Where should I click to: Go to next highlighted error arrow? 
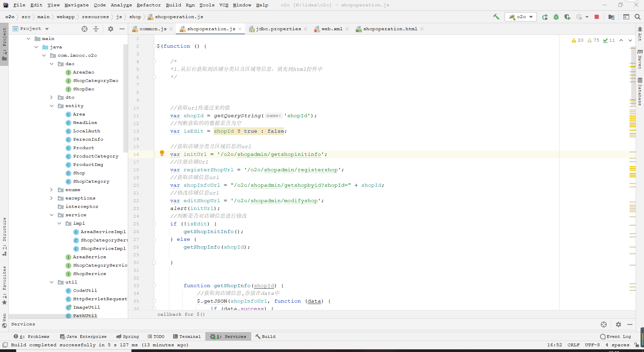coord(630,40)
